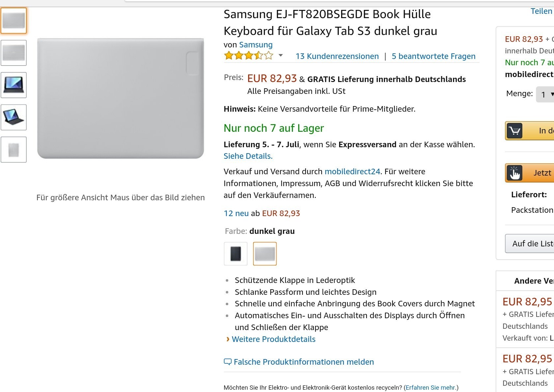Image resolution: width=554 pixels, height=392 pixels.
Task: Select the fifth product thumbnail
Action: click(14, 150)
